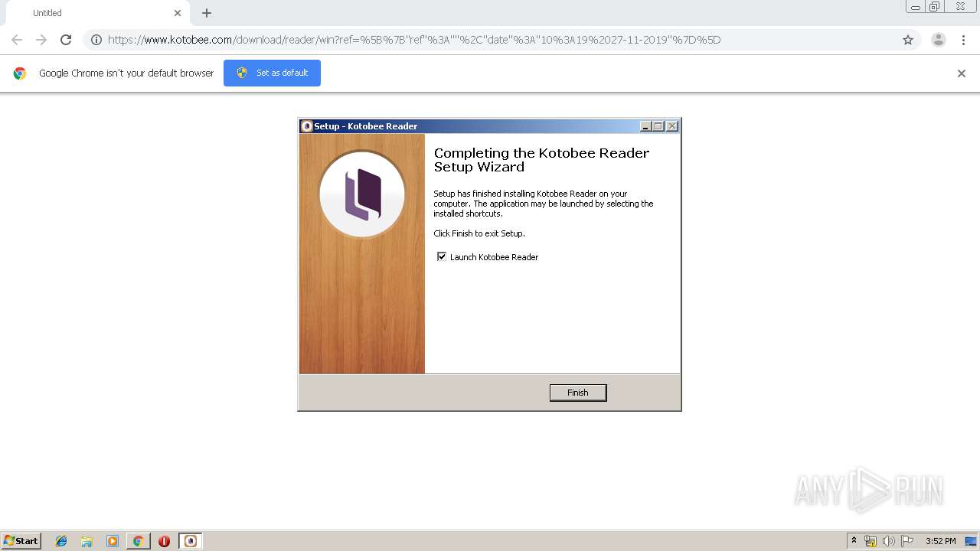The height and width of the screenshot is (551, 980).
Task: Open Windows Media Player taskbar icon
Action: pyautogui.click(x=113, y=541)
